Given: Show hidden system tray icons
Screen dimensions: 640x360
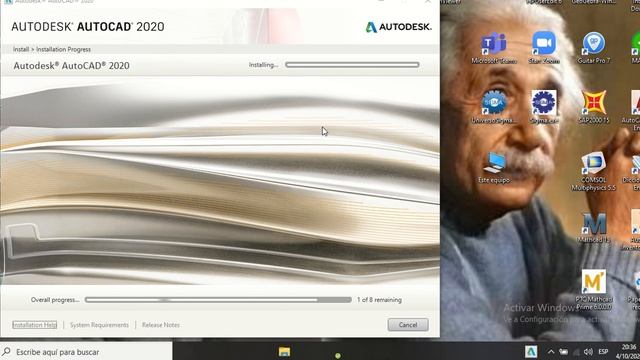Looking at the screenshot, I should pos(551,351).
